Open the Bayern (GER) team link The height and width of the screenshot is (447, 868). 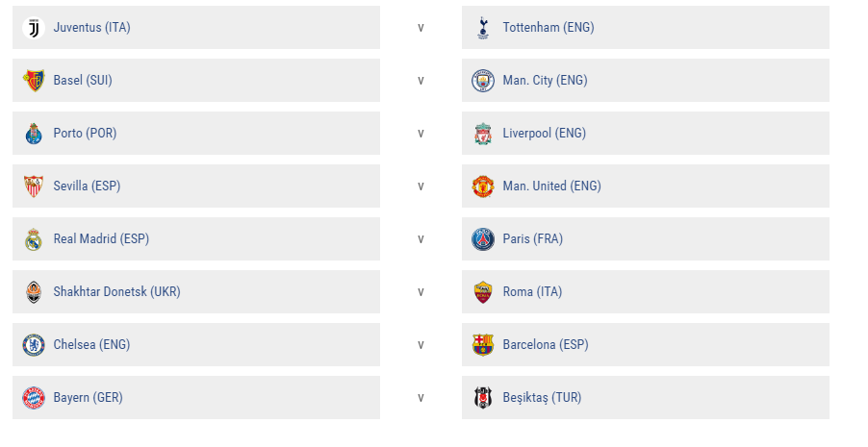click(x=88, y=397)
